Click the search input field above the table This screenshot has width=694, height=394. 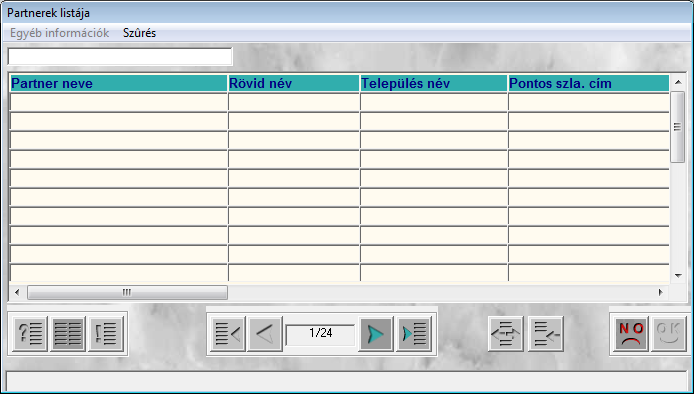click(x=120, y=57)
